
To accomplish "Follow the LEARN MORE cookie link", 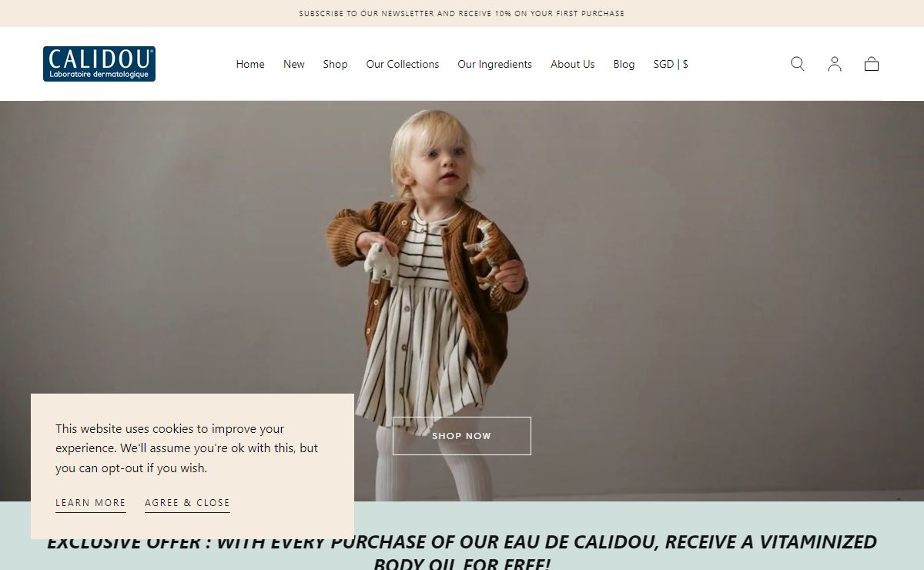I will pyautogui.click(x=91, y=503).
